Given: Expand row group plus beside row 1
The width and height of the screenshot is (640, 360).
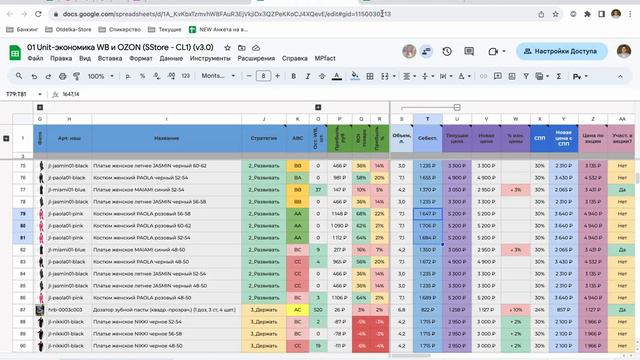Looking at the screenshot, I should pos(6,138).
